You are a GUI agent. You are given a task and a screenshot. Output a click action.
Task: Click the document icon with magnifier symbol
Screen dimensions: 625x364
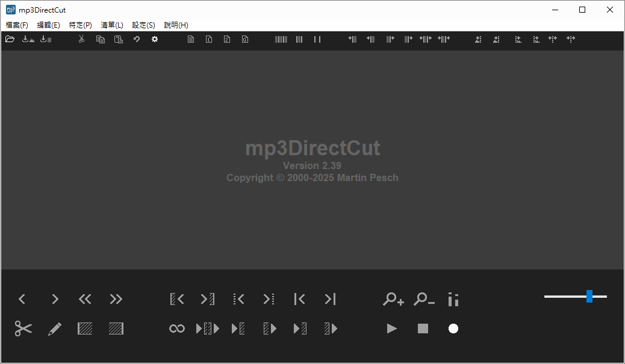[x=244, y=39]
